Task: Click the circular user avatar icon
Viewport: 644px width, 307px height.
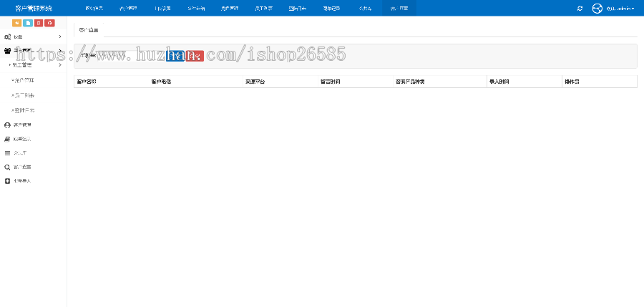Action: pyautogui.click(x=597, y=8)
